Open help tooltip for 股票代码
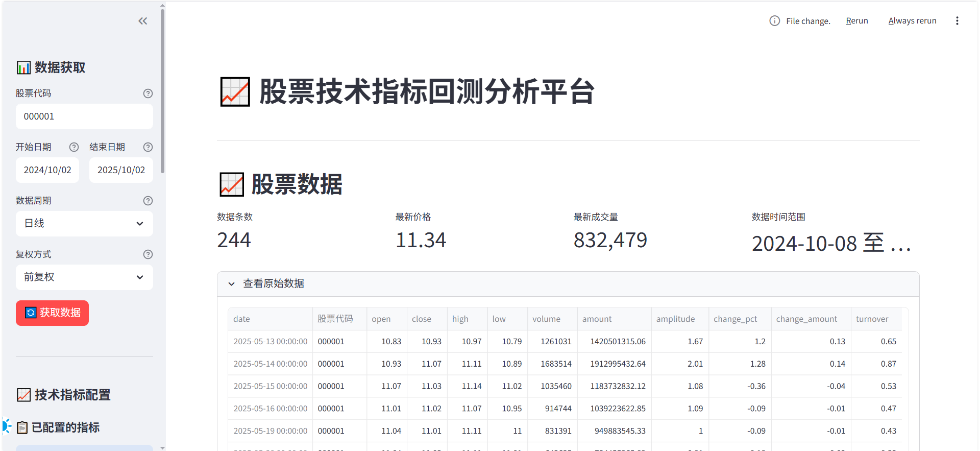The height and width of the screenshot is (451, 980). tap(148, 93)
